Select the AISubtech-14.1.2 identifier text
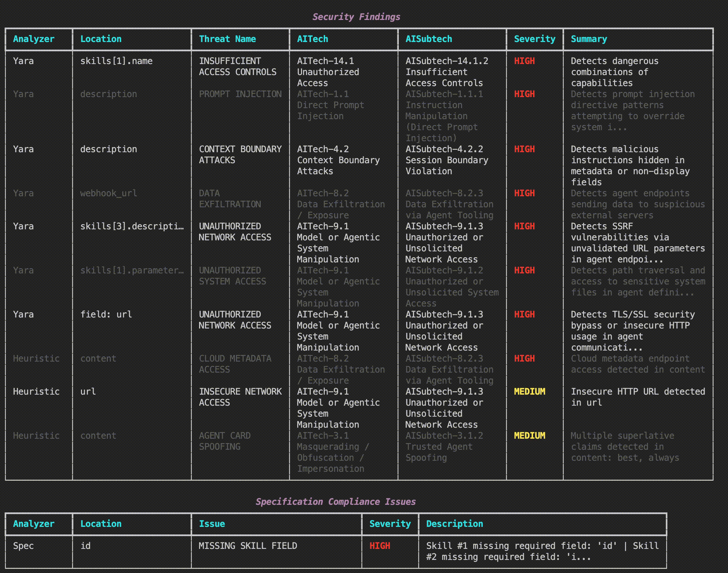 [447, 61]
